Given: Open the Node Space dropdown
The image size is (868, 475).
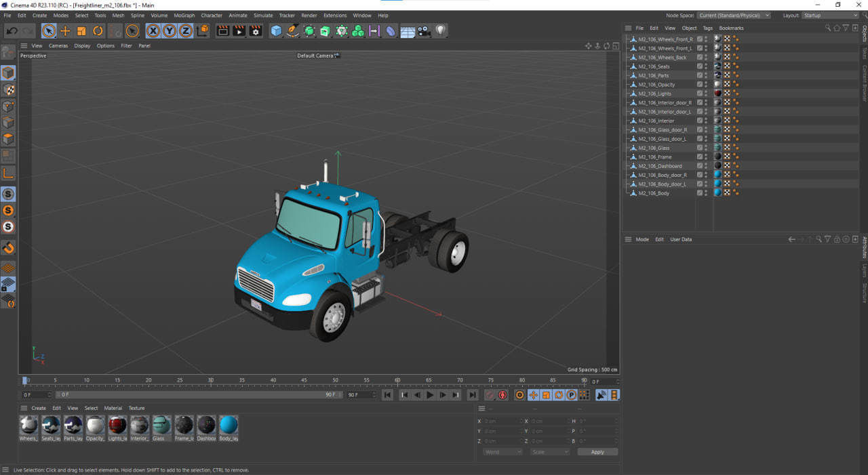Looking at the screenshot, I should point(734,15).
